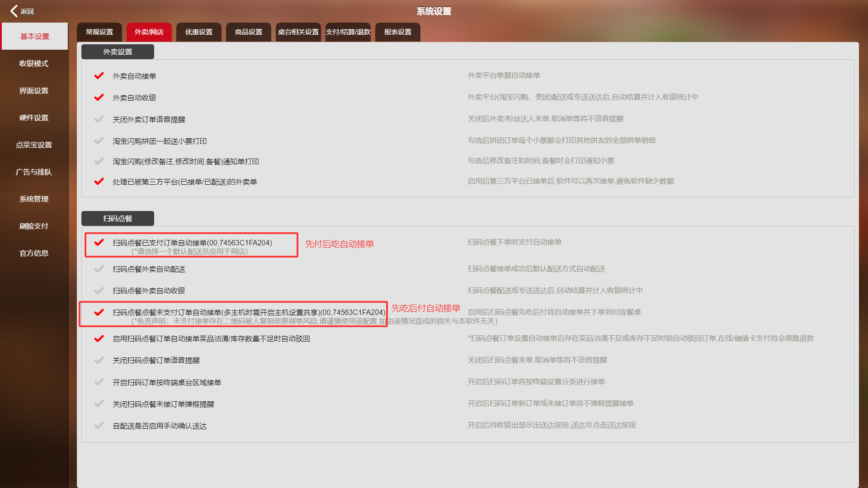Viewport: 868px width, 488px height.
Task: Open the 优惠设置 tab
Action: [x=199, y=32]
